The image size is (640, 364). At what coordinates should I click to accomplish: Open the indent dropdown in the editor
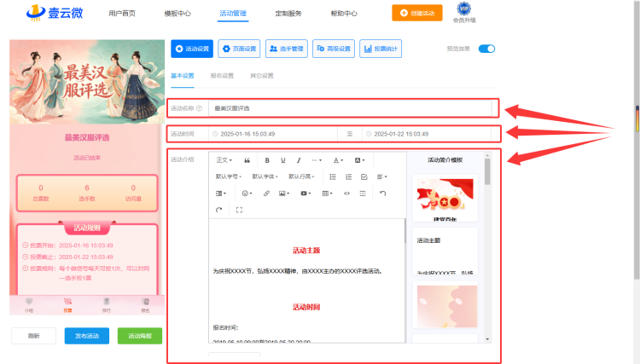tap(220, 194)
